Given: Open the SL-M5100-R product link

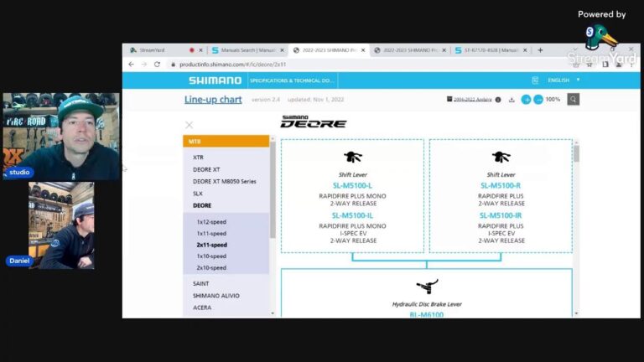Looking at the screenshot, I should click(501, 185).
